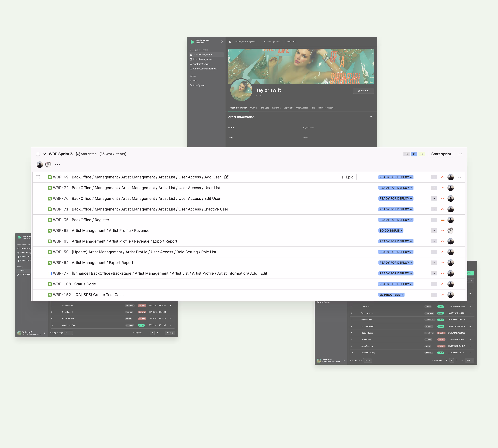This screenshot has width=498, height=448.
Task: Open sprint header more options menu
Action: pyautogui.click(x=460, y=154)
